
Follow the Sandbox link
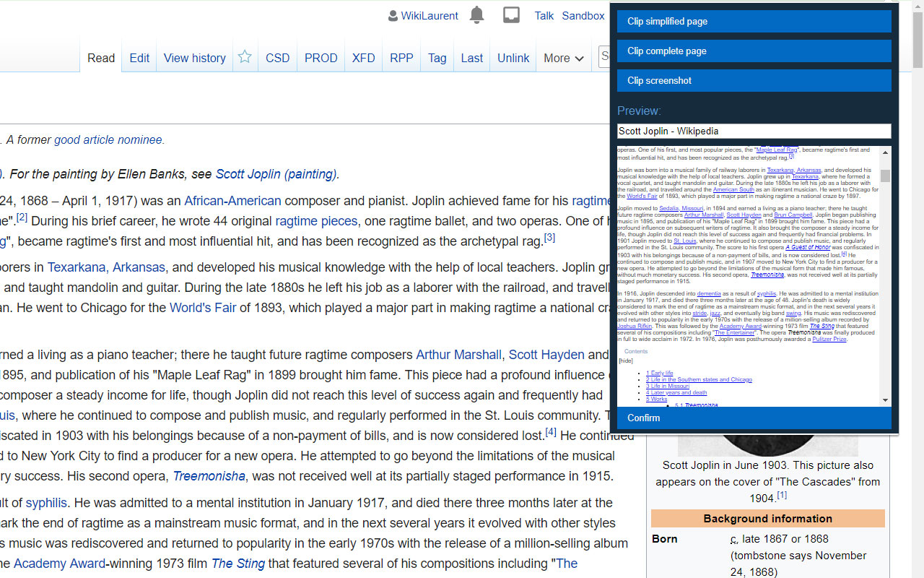583,15
